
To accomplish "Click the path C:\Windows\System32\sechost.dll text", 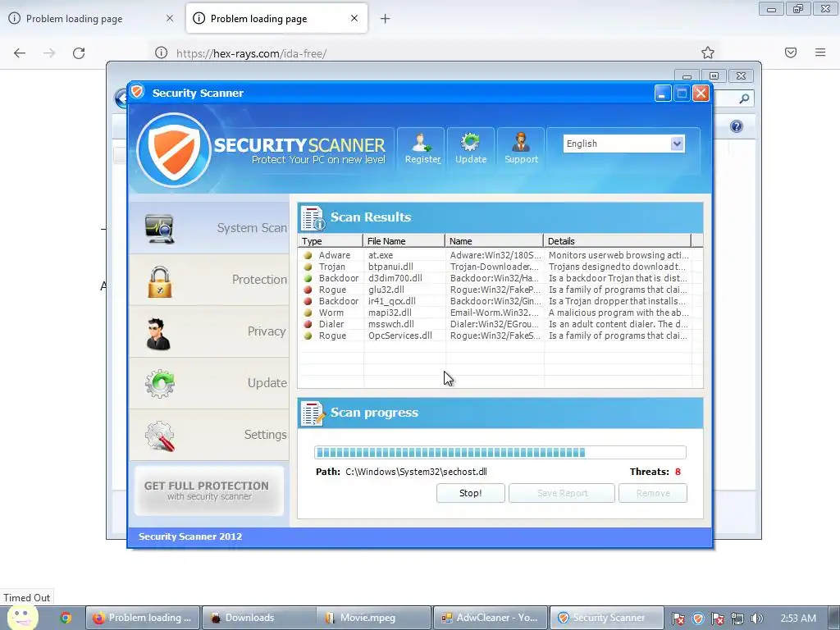I will [x=416, y=472].
